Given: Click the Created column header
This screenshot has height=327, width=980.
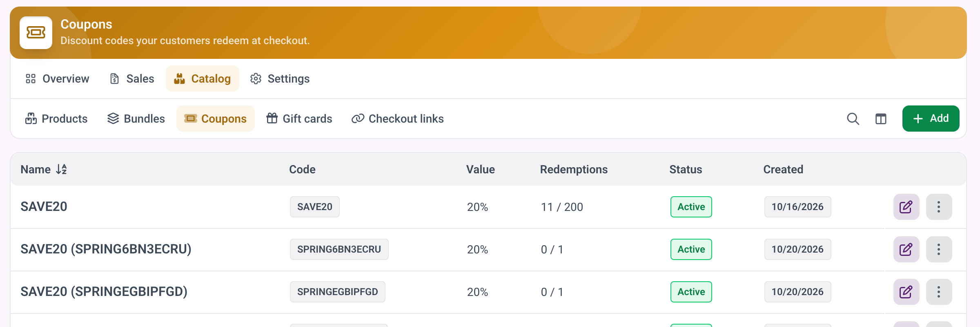Looking at the screenshot, I should coord(783,169).
